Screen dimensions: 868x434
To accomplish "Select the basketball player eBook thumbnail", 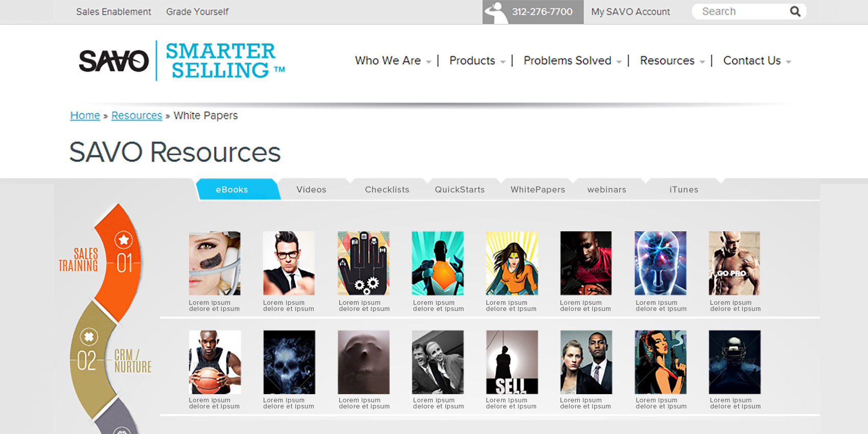I will click(215, 362).
